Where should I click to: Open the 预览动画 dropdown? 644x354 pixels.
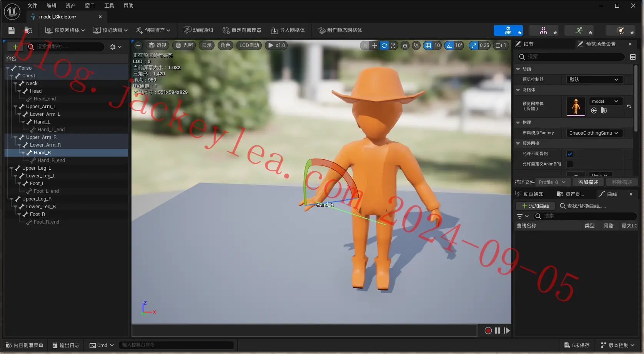click(x=110, y=30)
